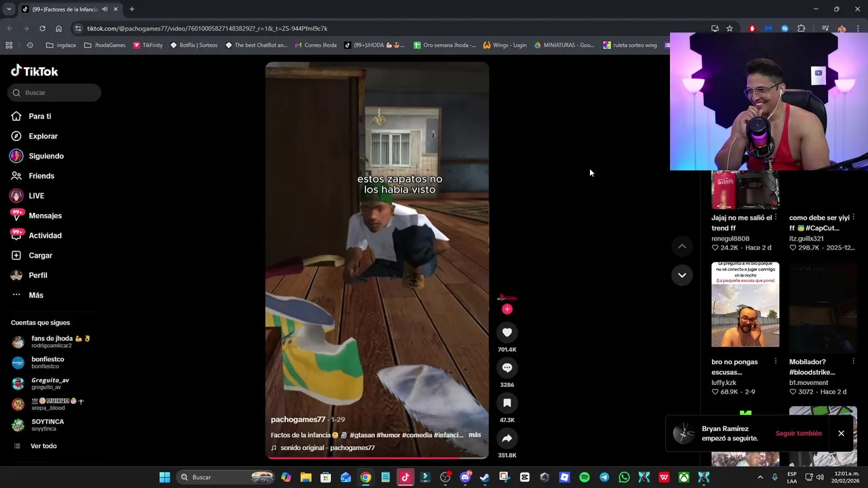Expand the Ver todo followed accounts list
Image resolution: width=868 pixels, height=488 pixels.
click(x=43, y=446)
